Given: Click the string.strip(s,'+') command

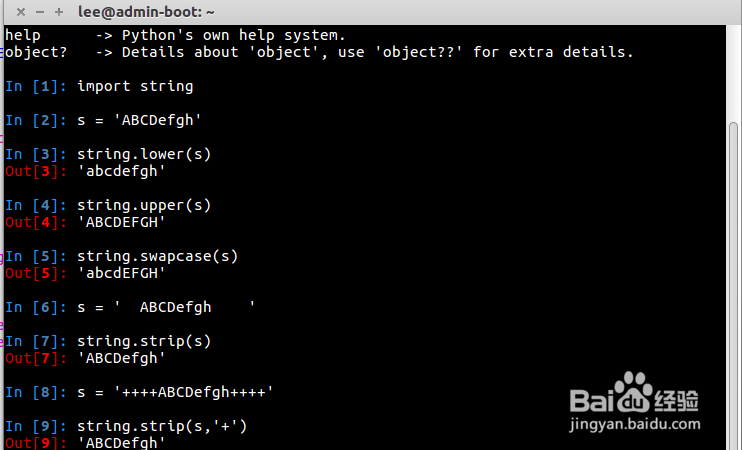Looking at the screenshot, I should point(162,426).
